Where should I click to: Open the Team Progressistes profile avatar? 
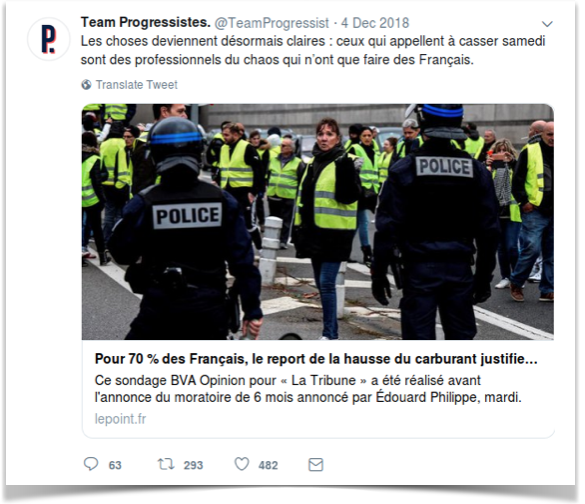pos(49,39)
